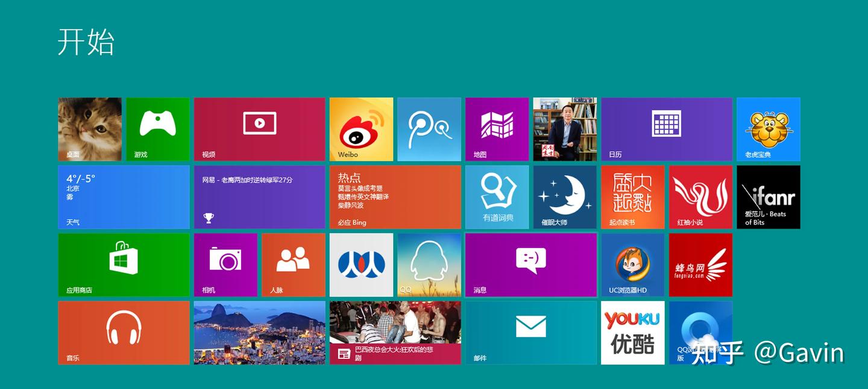
Task: Open the 相机 Camera app
Action: click(225, 265)
